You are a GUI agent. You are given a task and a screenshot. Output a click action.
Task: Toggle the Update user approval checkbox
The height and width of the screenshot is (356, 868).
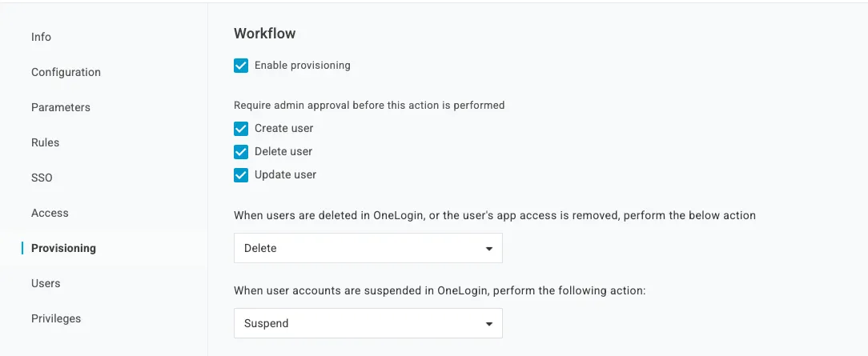tap(241, 175)
